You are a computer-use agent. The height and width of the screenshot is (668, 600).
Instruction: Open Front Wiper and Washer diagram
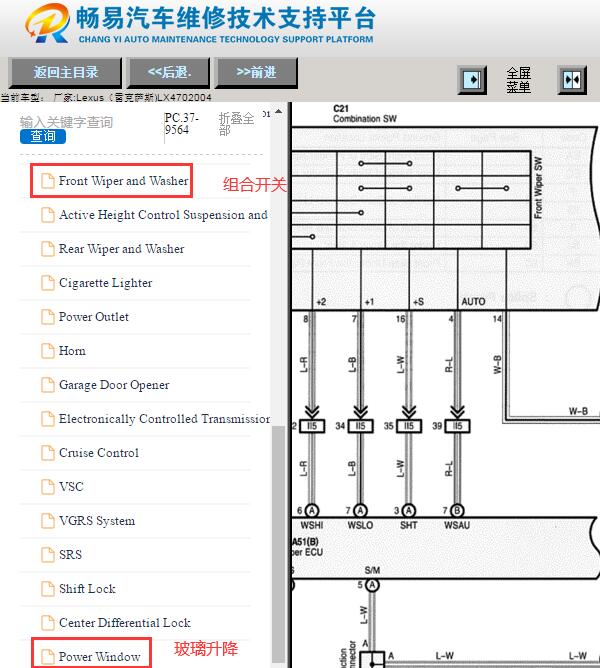tap(124, 181)
